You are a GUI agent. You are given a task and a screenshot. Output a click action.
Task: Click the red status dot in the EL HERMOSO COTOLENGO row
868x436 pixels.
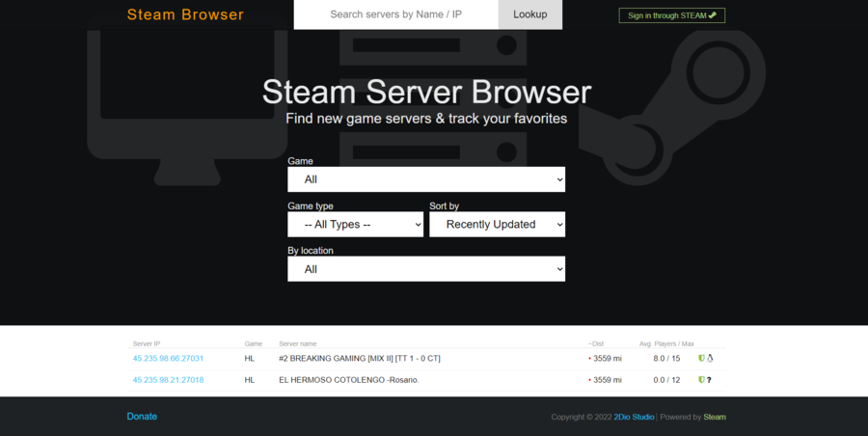pos(589,380)
